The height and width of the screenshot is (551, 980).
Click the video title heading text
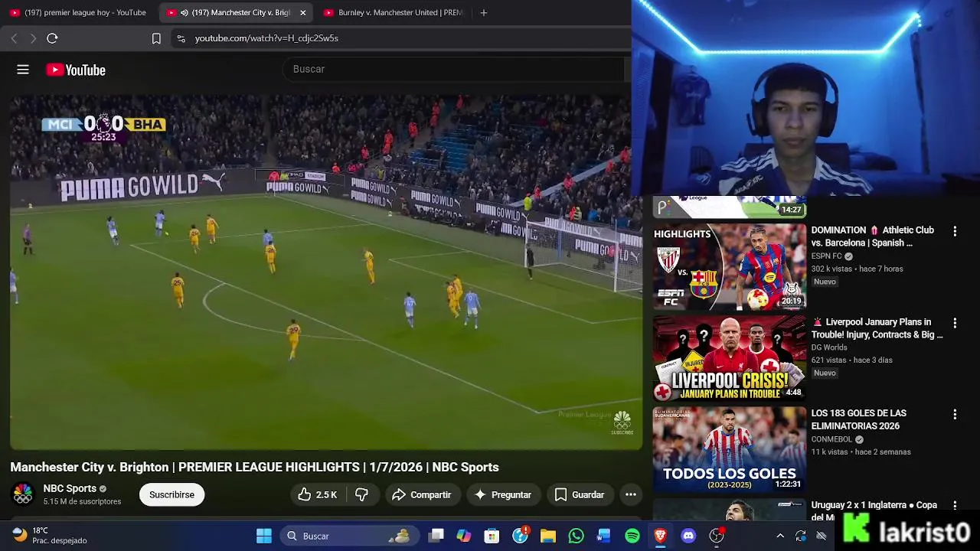pos(254,467)
